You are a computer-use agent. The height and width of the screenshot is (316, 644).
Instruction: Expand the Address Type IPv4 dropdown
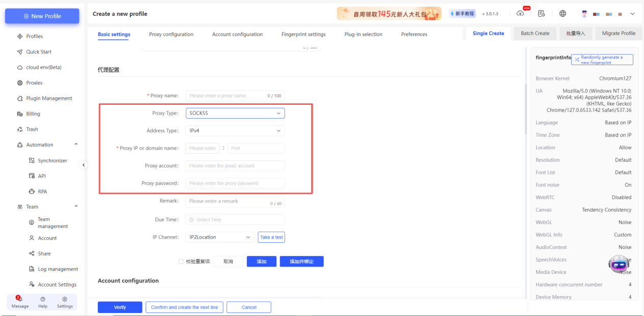pos(235,131)
